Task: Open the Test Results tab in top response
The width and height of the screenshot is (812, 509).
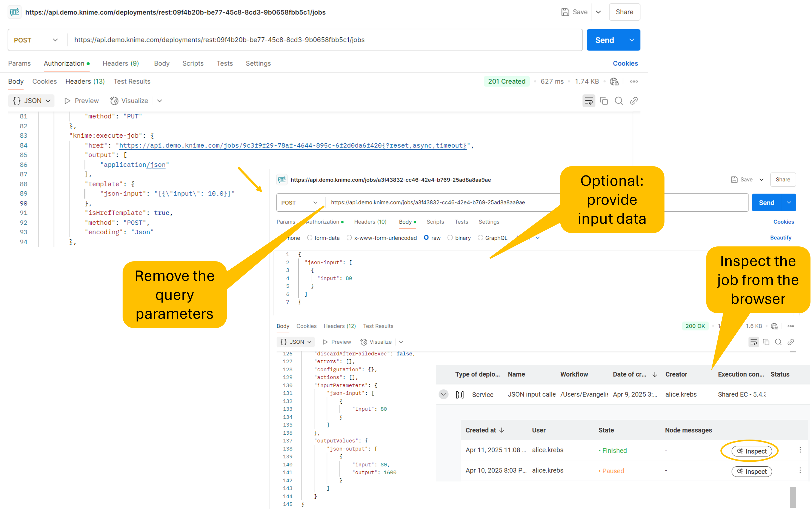Action: click(x=132, y=82)
